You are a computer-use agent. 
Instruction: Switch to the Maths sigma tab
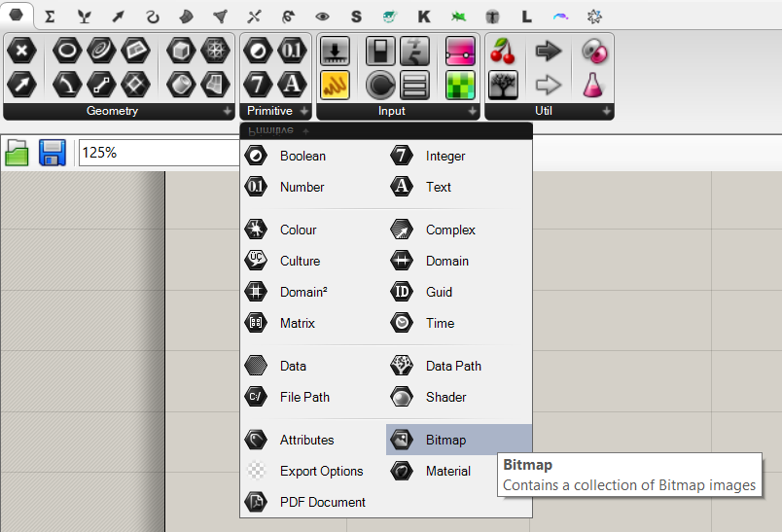click(x=50, y=17)
